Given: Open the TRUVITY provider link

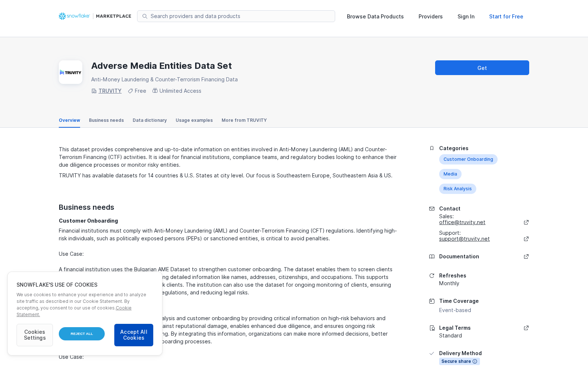Looking at the screenshot, I should click(110, 91).
